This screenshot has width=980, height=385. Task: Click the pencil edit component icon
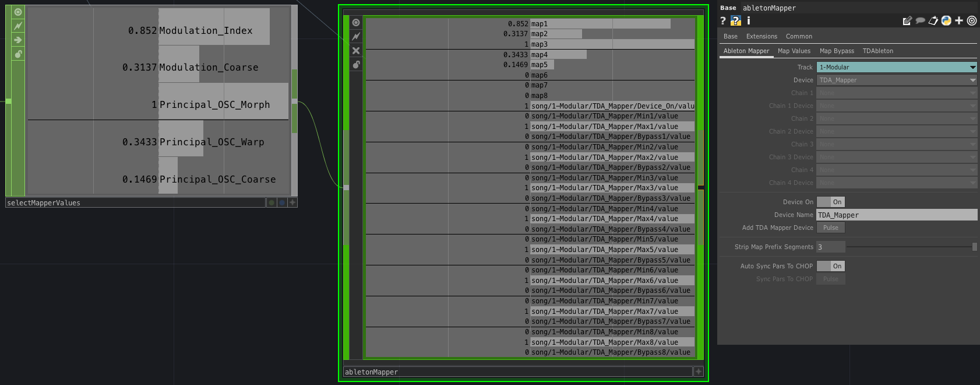click(907, 21)
